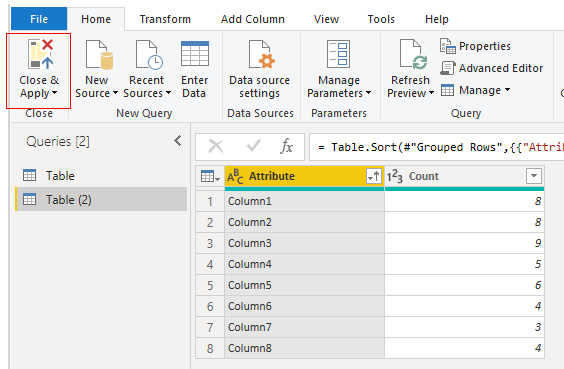
Task: Collapse the Queries pane with the chevron
Action: (178, 141)
